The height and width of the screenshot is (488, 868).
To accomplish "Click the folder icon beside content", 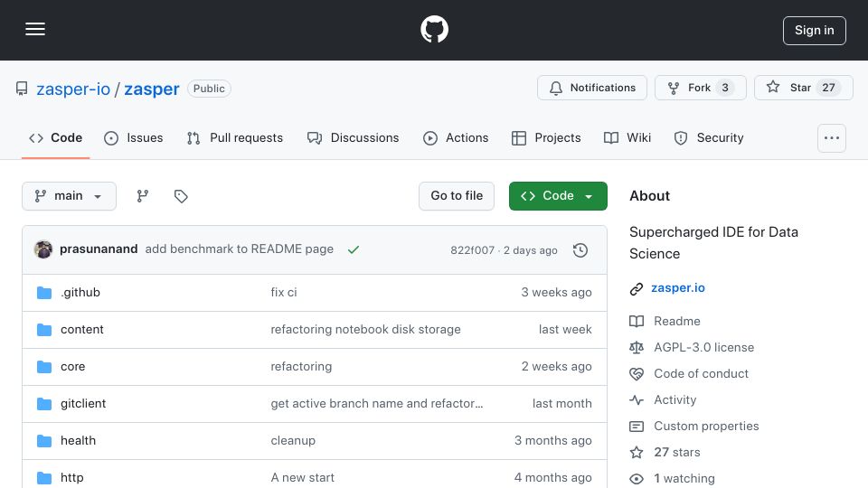I will 44,330.
